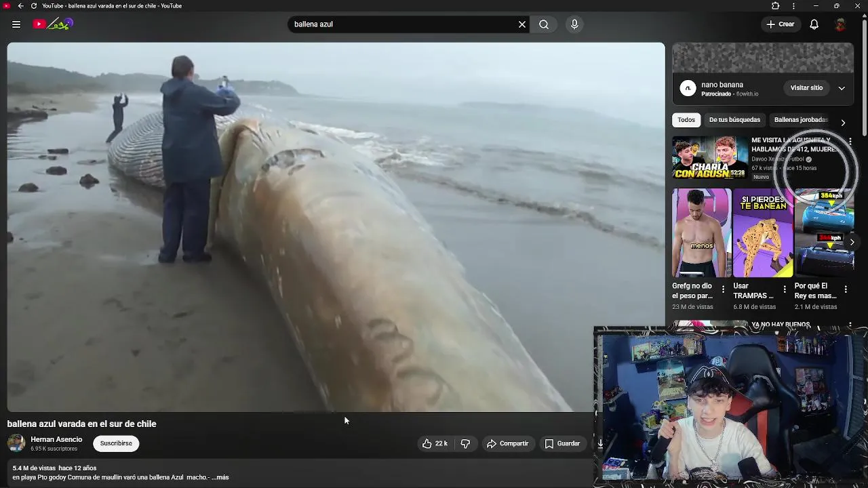Reload the page with the refresh icon
Screen dimensions: 868x488
point(34,6)
